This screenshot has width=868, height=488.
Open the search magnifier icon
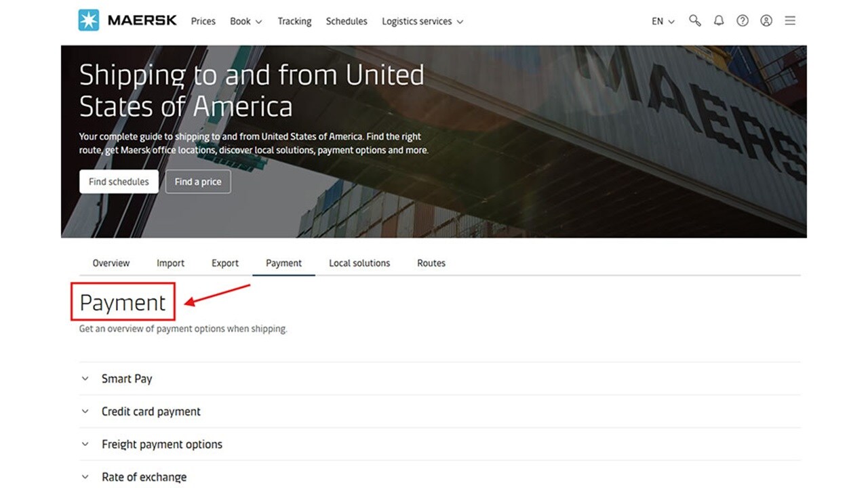coord(694,20)
